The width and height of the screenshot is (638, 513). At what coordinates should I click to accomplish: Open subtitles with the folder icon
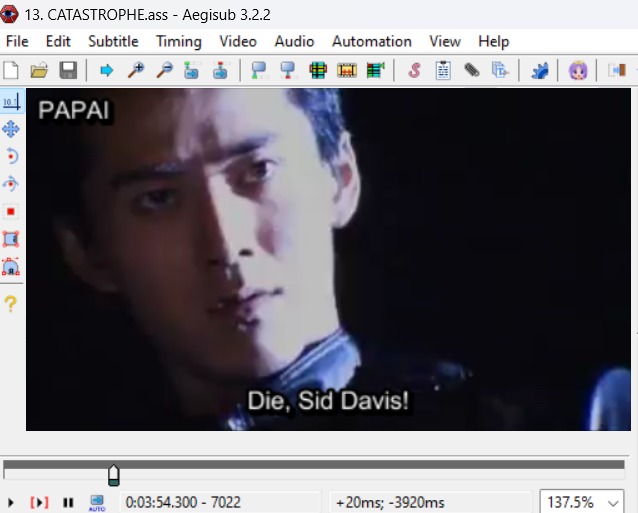click(x=39, y=70)
